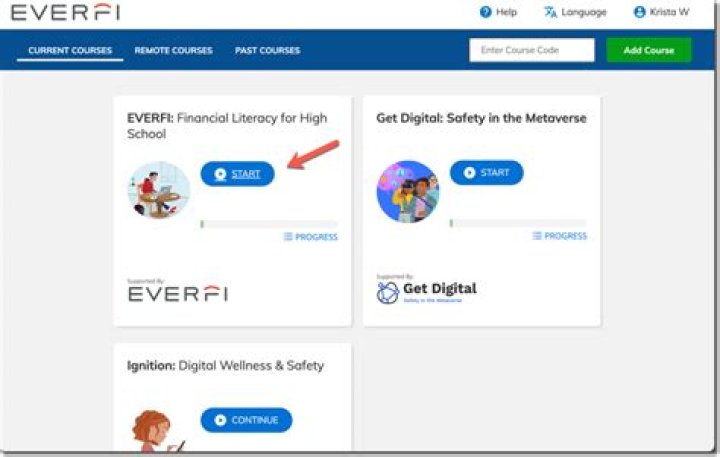Click the Help text link
This screenshot has width=720, height=457.
tap(506, 12)
